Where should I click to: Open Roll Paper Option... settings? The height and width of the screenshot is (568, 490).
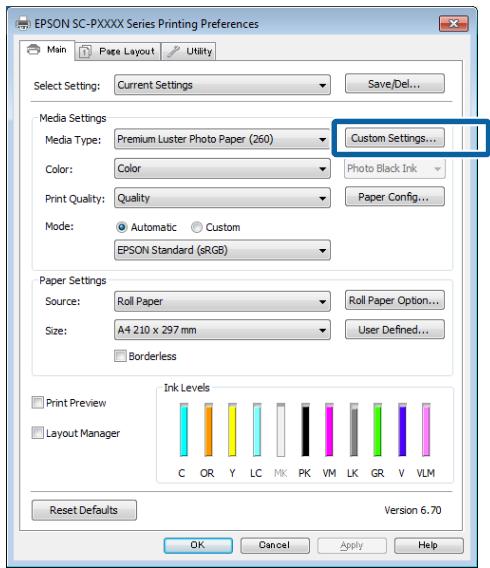(394, 300)
